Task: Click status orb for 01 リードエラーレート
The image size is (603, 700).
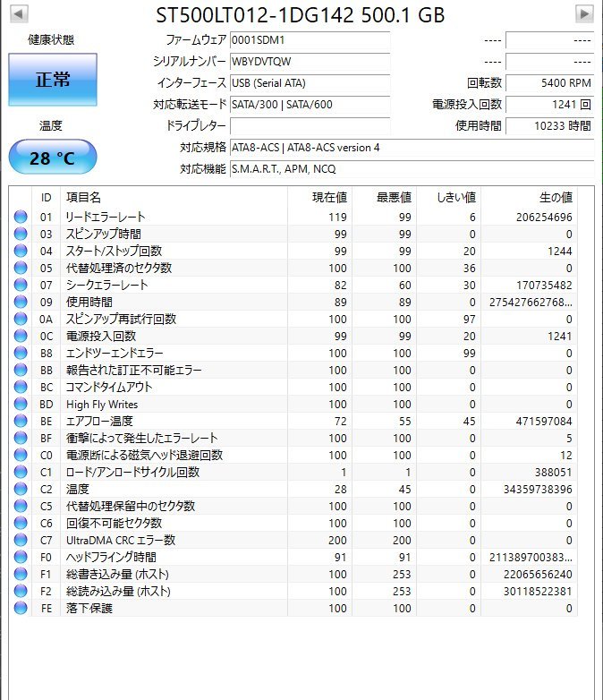Action: tap(21, 217)
